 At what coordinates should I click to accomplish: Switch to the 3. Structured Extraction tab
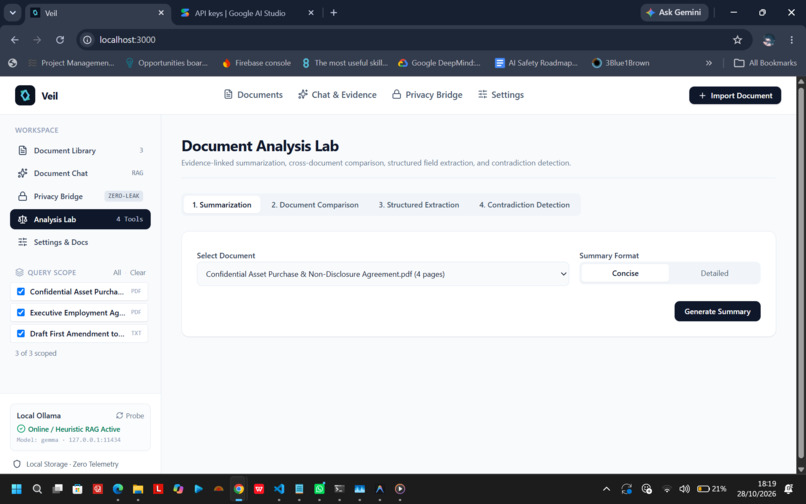click(418, 205)
